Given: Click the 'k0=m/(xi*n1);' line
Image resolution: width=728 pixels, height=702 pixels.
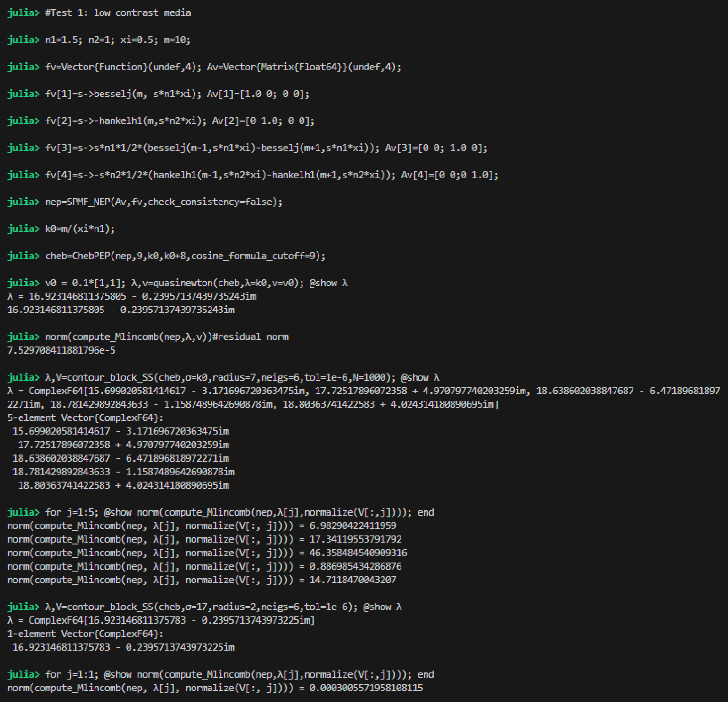Looking at the screenshot, I should pos(80,229).
